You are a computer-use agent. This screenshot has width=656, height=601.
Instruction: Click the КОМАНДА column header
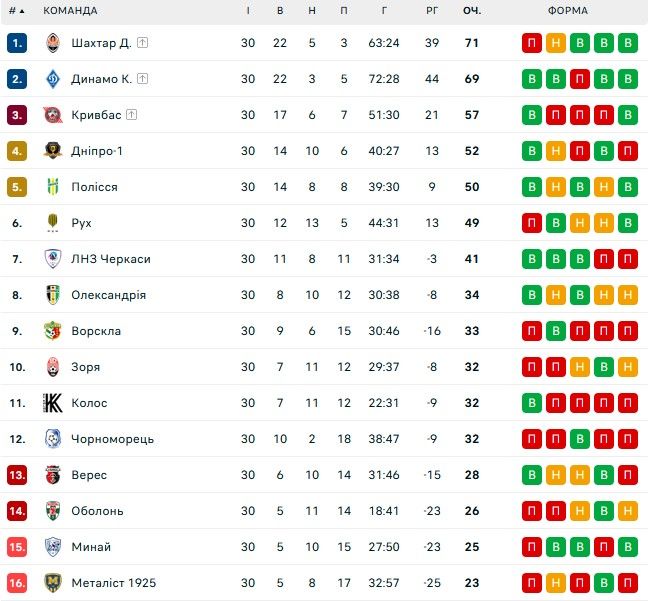pos(70,10)
